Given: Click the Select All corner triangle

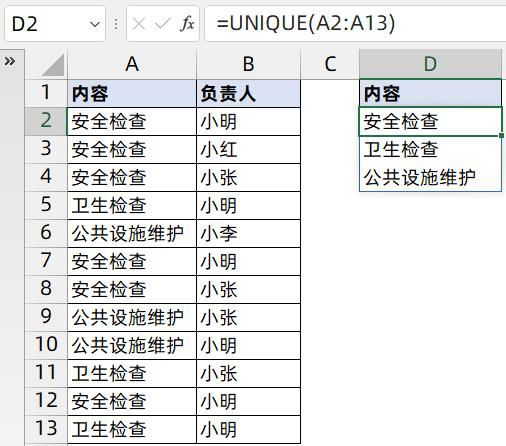Looking at the screenshot, I should 53,65.
